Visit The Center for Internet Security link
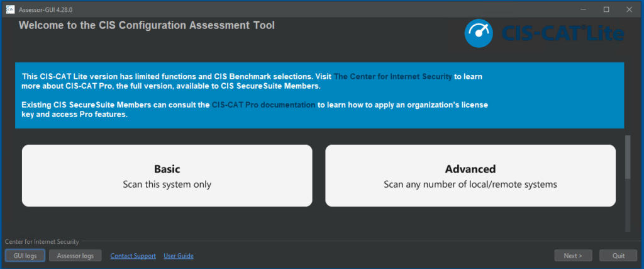This screenshot has height=269, width=644. tap(393, 76)
